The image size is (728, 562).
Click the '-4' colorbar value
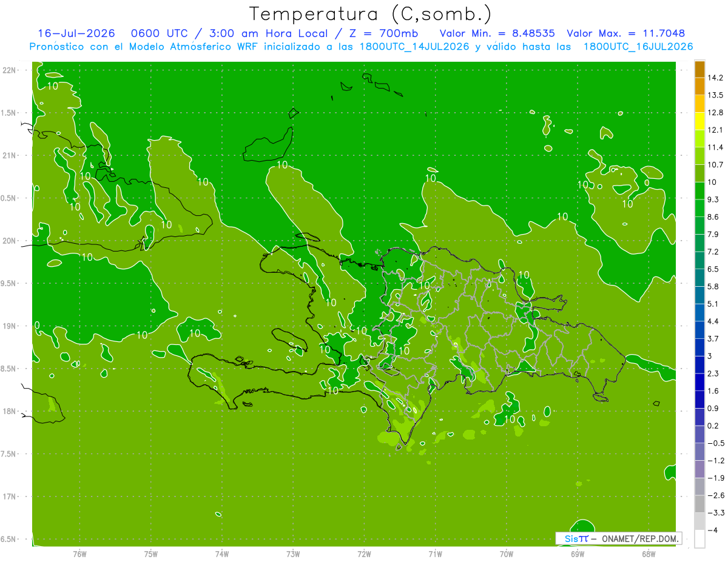(712, 529)
